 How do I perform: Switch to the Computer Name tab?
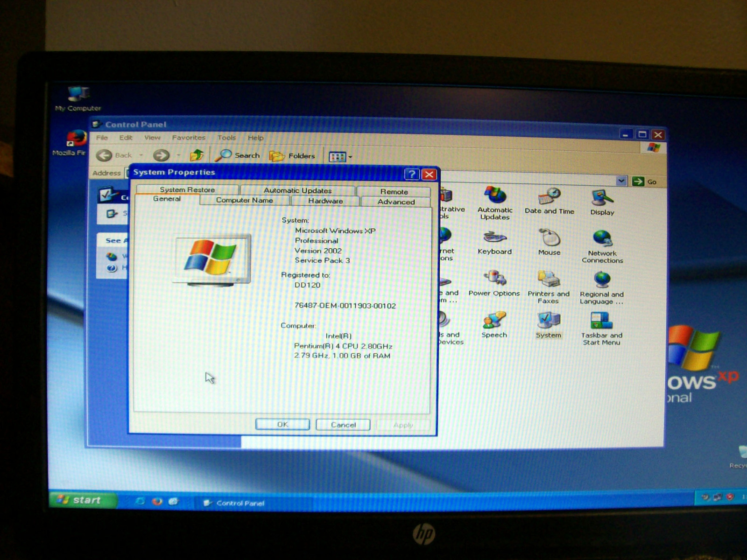pyautogui.click(x=244, y=200)
